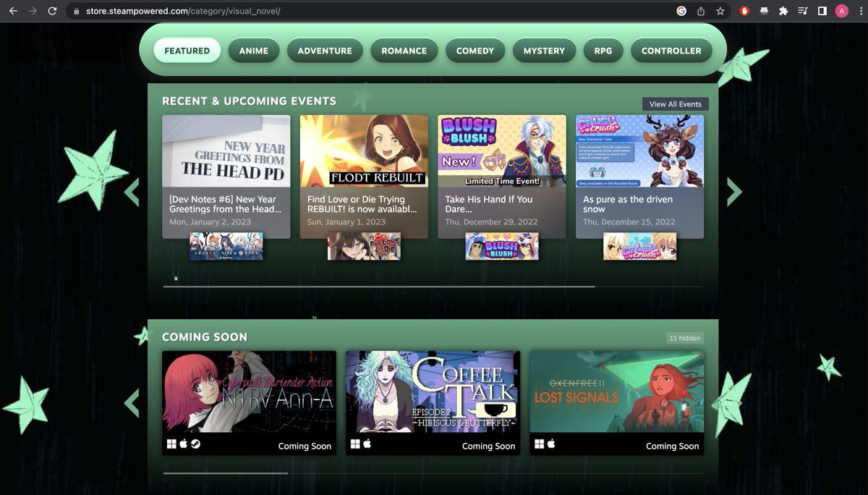Click 'Coming Soon' label on Oxenfree II
The image size is (868, 495).
coord(672,446)
